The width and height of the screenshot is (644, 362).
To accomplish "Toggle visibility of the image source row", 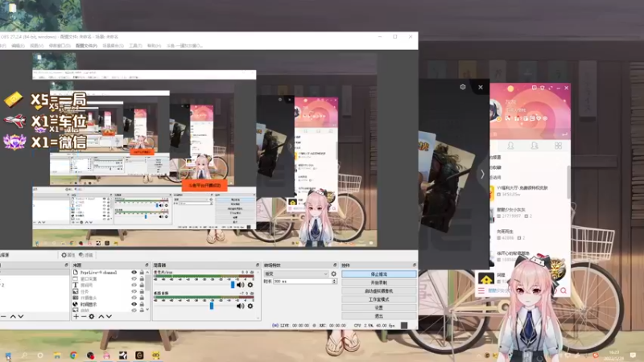I will pos(134,291).
